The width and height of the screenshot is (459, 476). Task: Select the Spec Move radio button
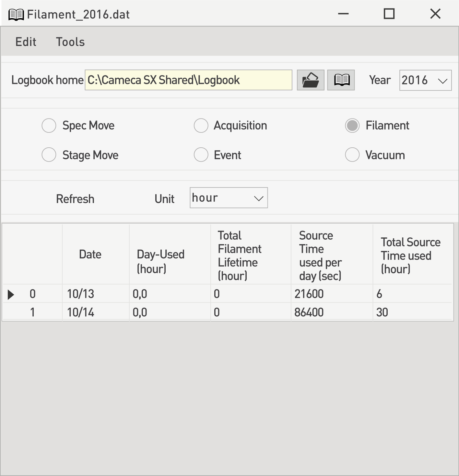(x=49, y=126)
